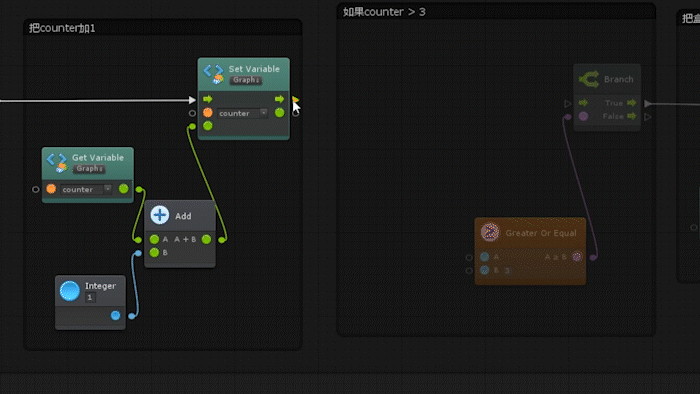Click the Greater Or Equal node title
The width and height of the screenshot is (700, 394).
tap(541, 233)
